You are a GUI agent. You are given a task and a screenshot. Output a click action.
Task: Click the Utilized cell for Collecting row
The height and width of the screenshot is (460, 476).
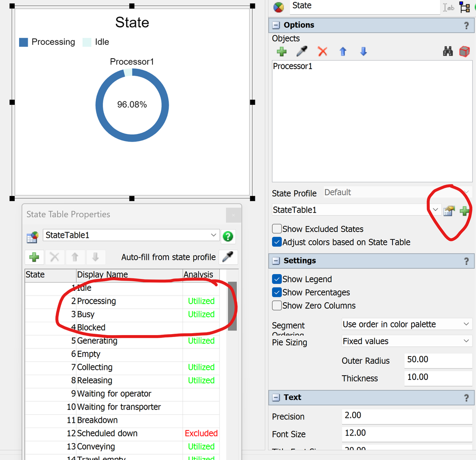tap(201, 367)
